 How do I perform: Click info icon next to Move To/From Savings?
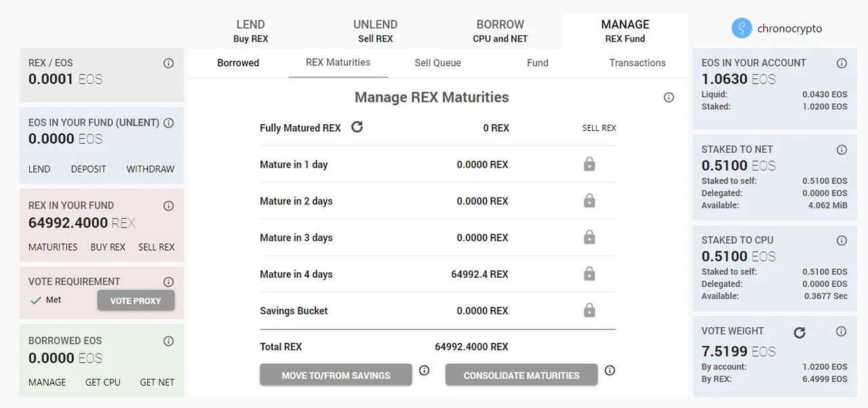tap(425, 371)
